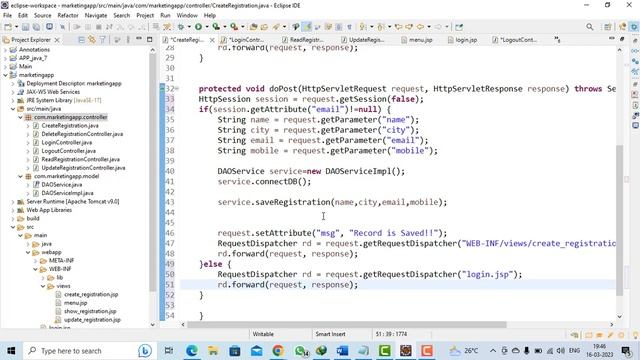The image size is (640, 360).
Task: Minimize the Project Explorer view
Action: click(x=139, y=39)
